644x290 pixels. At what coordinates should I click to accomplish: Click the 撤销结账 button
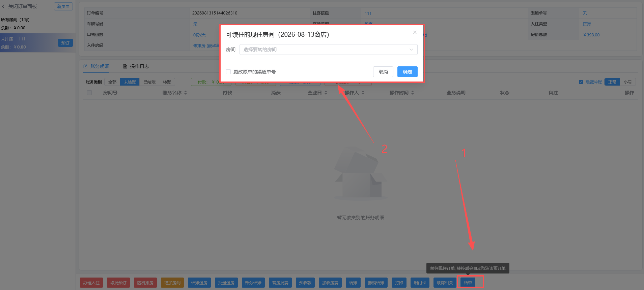coord(376,283)
